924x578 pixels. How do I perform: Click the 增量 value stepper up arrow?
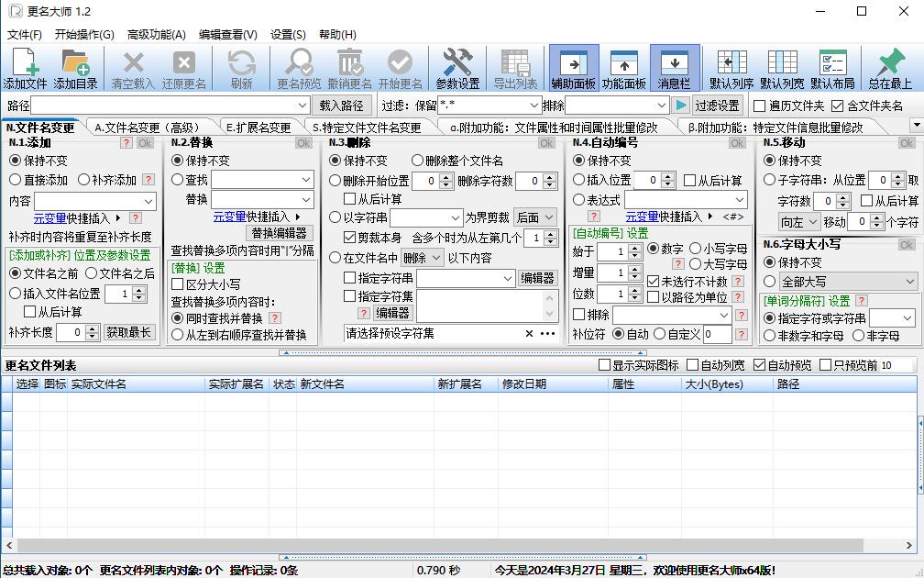634,272
